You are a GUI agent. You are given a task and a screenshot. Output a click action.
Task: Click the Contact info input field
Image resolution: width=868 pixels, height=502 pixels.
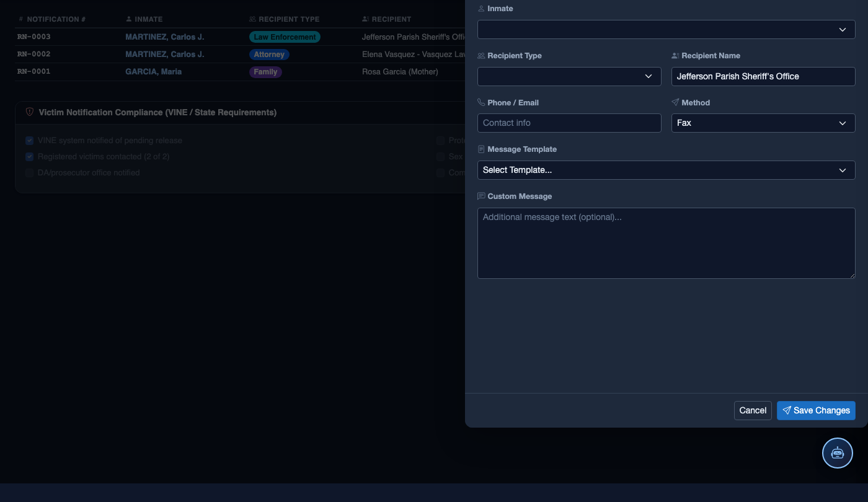(569, 123)
